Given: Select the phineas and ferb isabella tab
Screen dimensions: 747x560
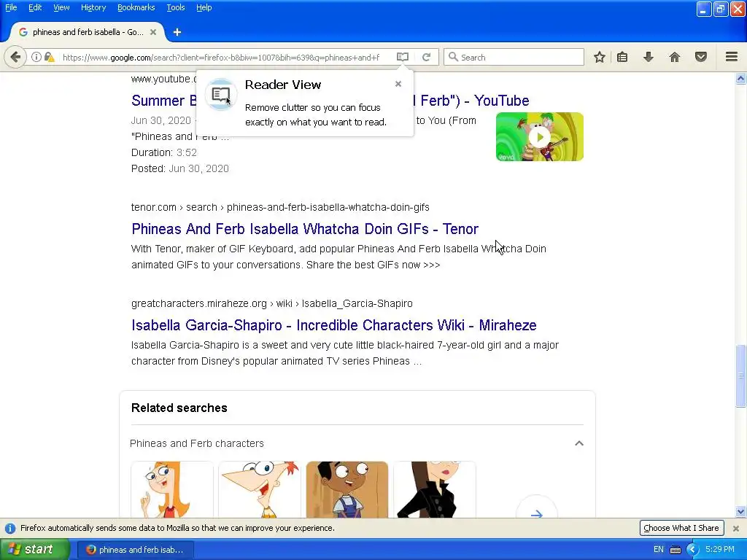Looking at the screenshot, I should (88, 32).
